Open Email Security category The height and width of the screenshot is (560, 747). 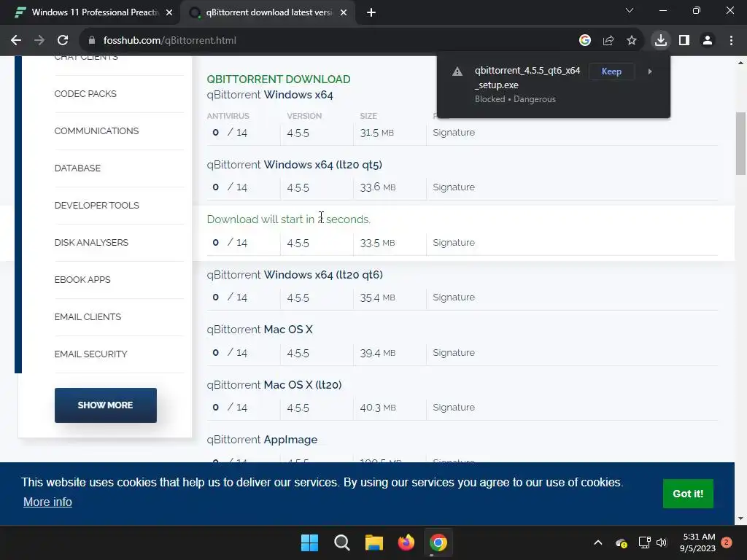pyautogui.click(x=90, y=354)
